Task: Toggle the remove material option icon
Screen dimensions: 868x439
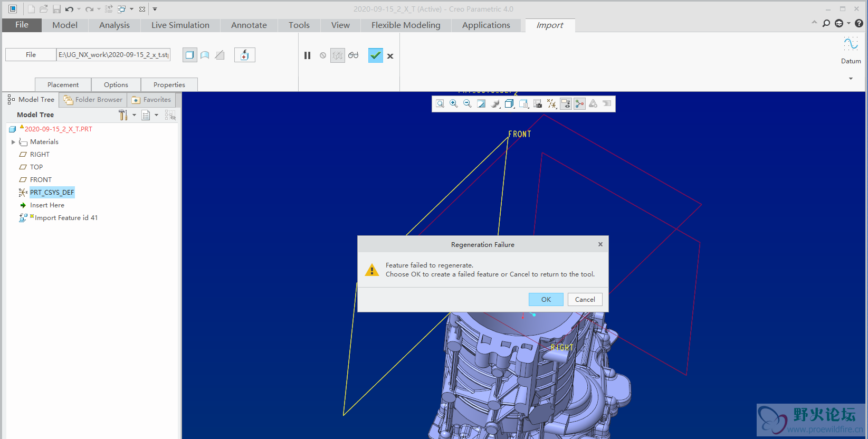Action: [220, 55]
